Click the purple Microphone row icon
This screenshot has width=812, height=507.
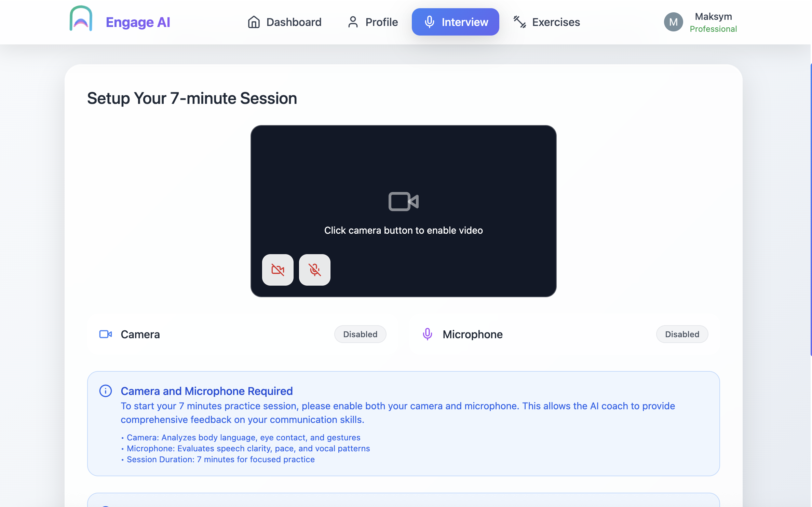click(x=427, y=334)
